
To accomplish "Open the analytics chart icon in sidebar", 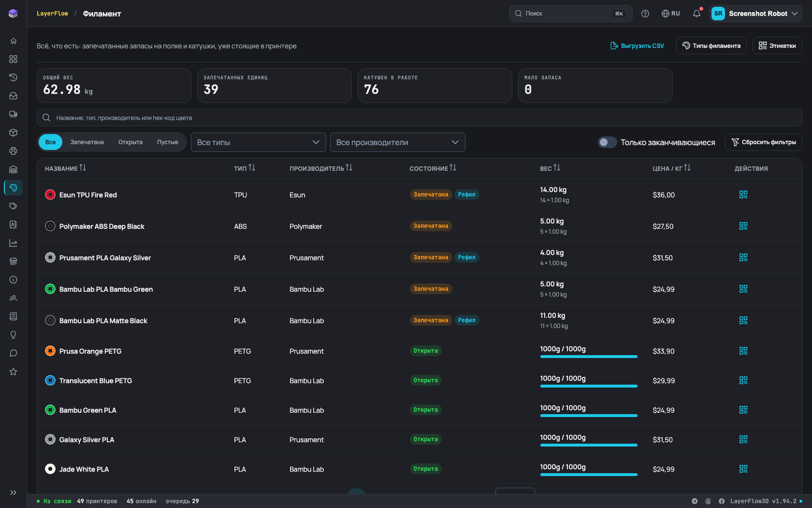I will (13, 243).
